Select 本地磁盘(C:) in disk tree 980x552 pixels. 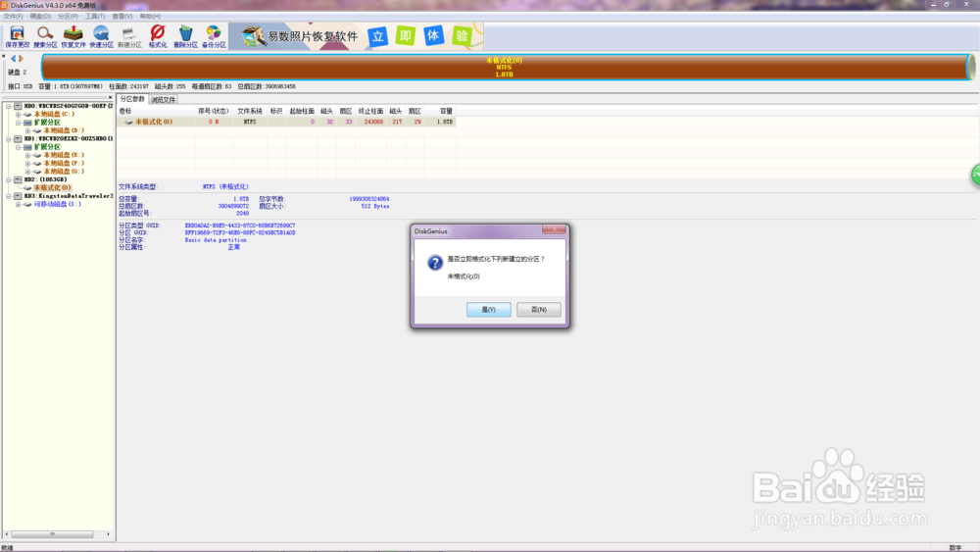coord(54,115)
